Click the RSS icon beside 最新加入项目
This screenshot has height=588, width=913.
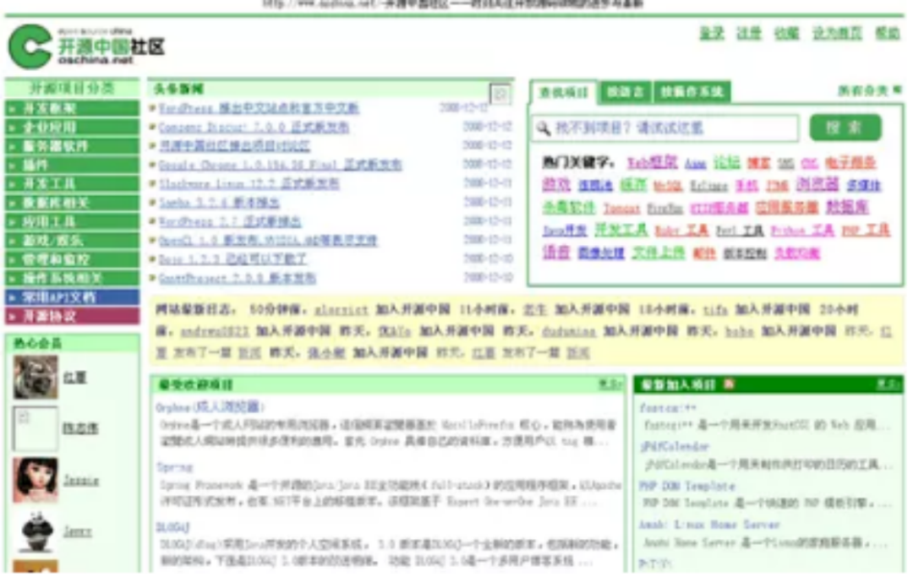coord(729,384)
